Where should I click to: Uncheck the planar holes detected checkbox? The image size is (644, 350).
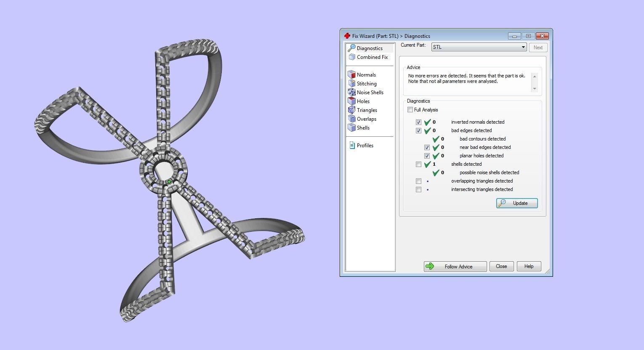(427, 156)
